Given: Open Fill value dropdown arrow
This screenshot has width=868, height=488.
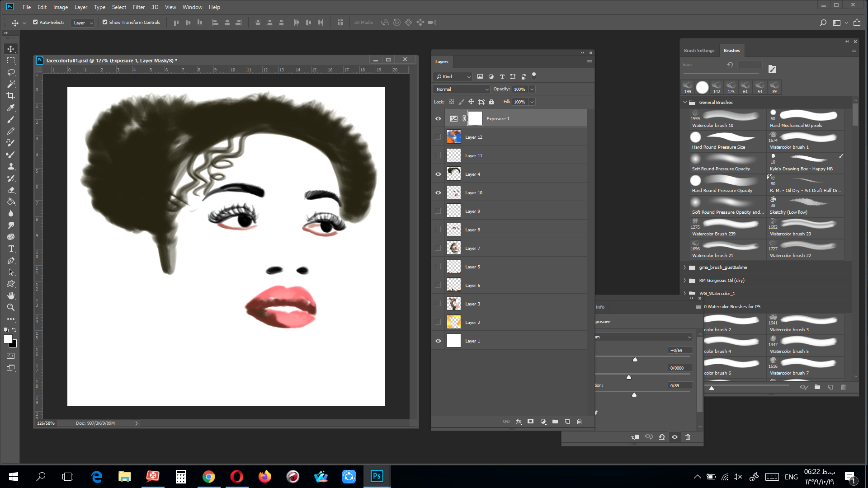Looking at the screenshot, I should pos(532,102).
